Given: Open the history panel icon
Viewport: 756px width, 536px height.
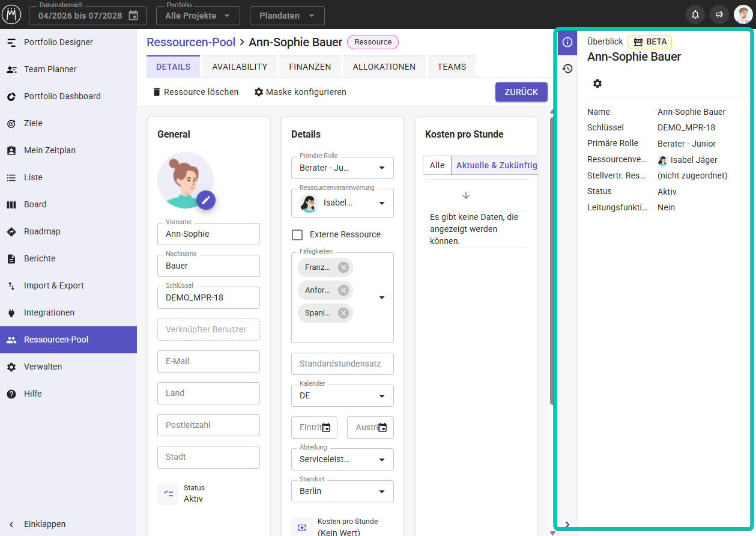Looking at the screenshot, I should click(x=567, y=69).
